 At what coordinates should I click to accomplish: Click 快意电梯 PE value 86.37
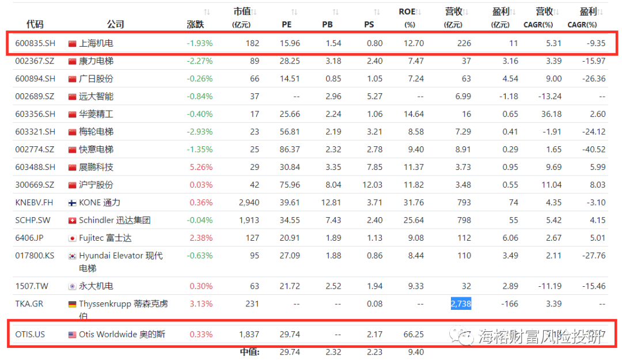(290, 150)
